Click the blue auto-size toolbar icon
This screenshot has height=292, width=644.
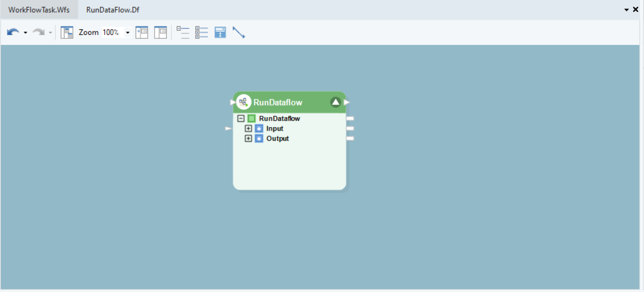(220, 32)
